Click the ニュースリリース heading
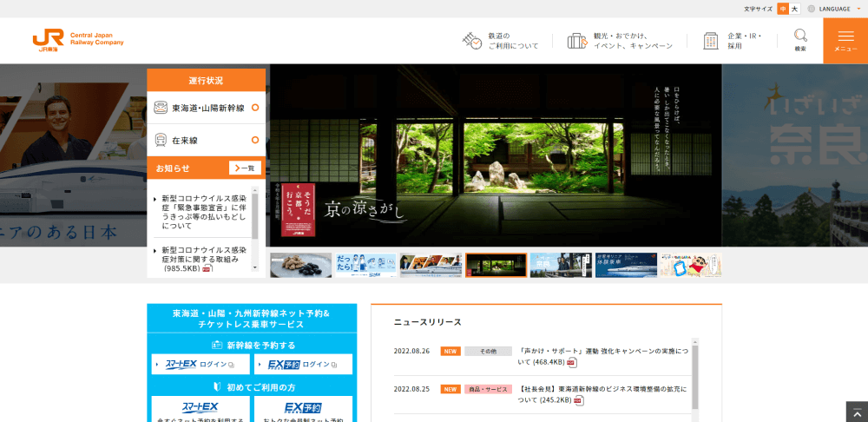Viewport: 868px width, 422px height. click(x=427, y=322)
